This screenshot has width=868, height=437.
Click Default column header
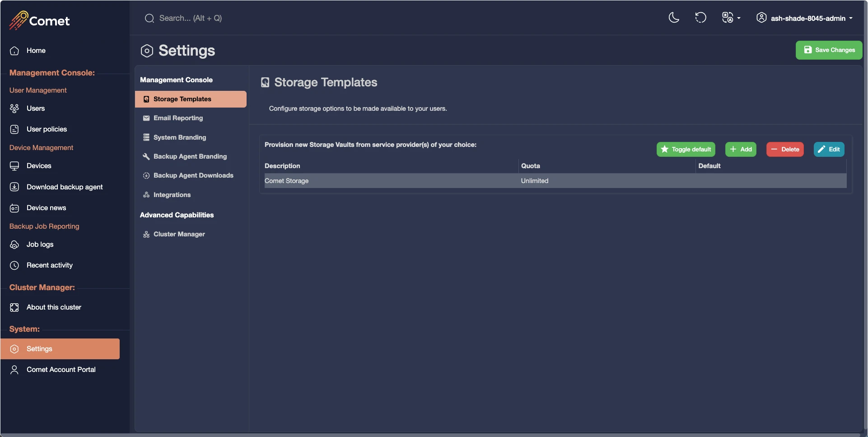[x=709, y=166]
